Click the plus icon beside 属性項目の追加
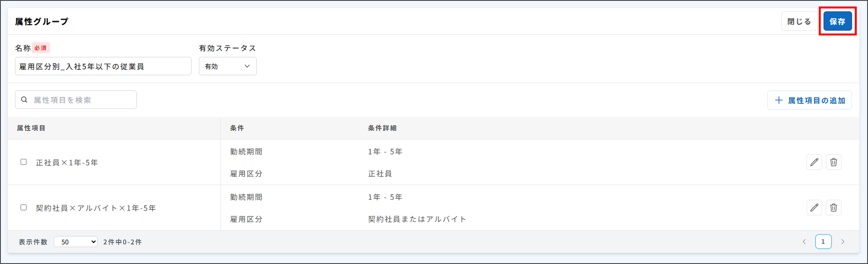 (779, 100)
